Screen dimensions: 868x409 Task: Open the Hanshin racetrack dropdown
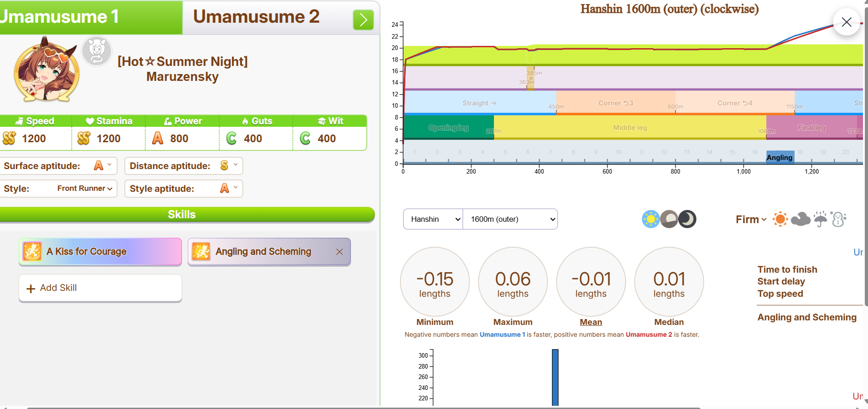pyautogui.click(x=433, y=219)
